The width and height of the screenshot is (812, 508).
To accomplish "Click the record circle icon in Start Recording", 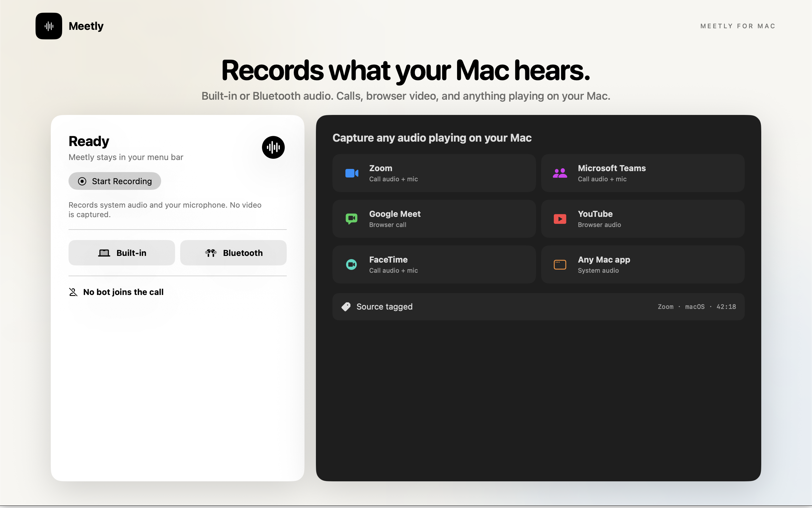I will click(x=82, y=181).
